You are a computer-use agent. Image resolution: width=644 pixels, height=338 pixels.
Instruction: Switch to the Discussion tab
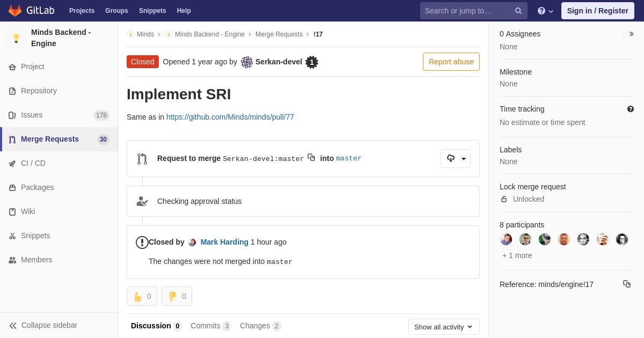(x=156, y=326)
